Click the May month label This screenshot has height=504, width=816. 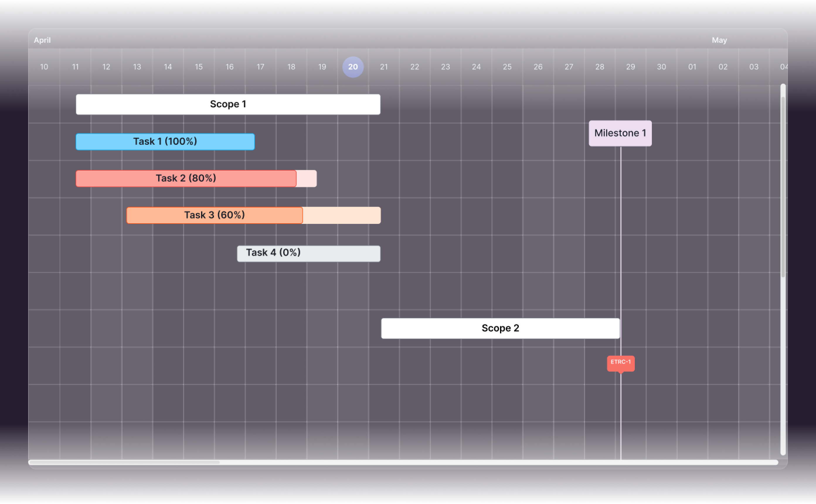(719, 40)
